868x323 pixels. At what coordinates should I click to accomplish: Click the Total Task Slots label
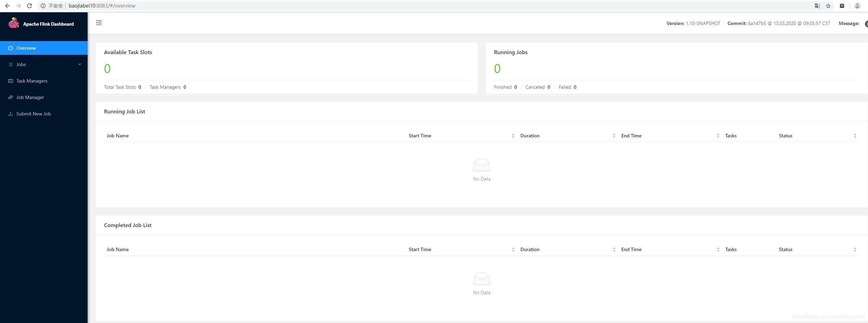tap(120, 87)
